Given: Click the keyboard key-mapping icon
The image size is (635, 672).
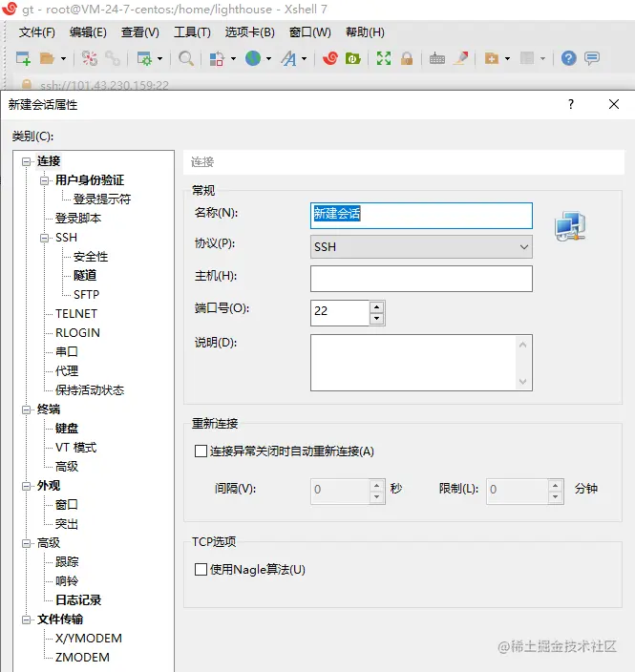Looking at the screenshot, I should coord(437,58).
